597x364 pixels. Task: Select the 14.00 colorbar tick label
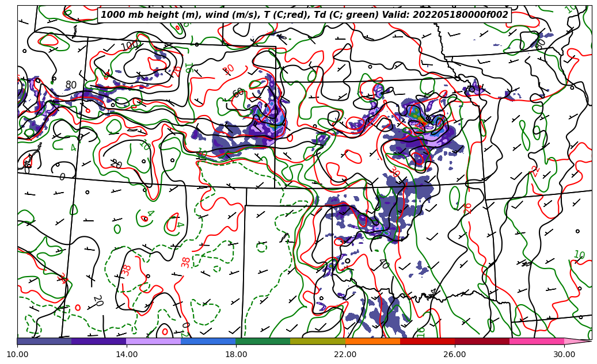(x=127, y=354)
